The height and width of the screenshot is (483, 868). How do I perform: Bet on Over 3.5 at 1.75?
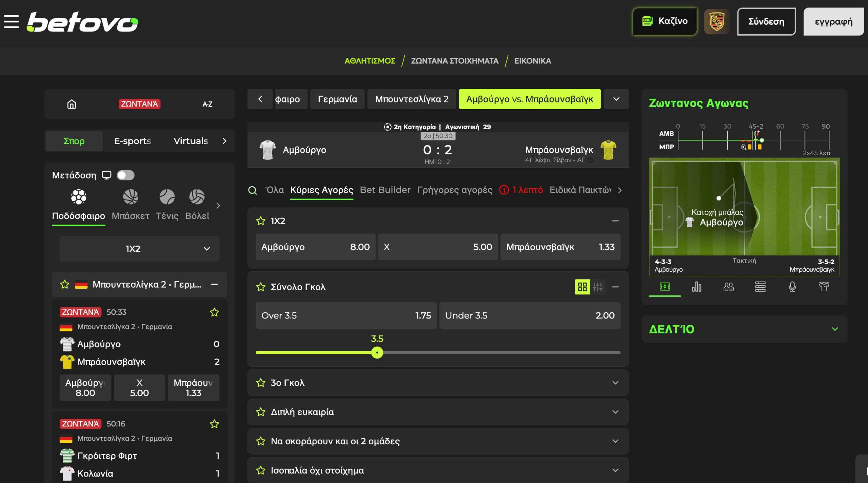coord(346,315)
